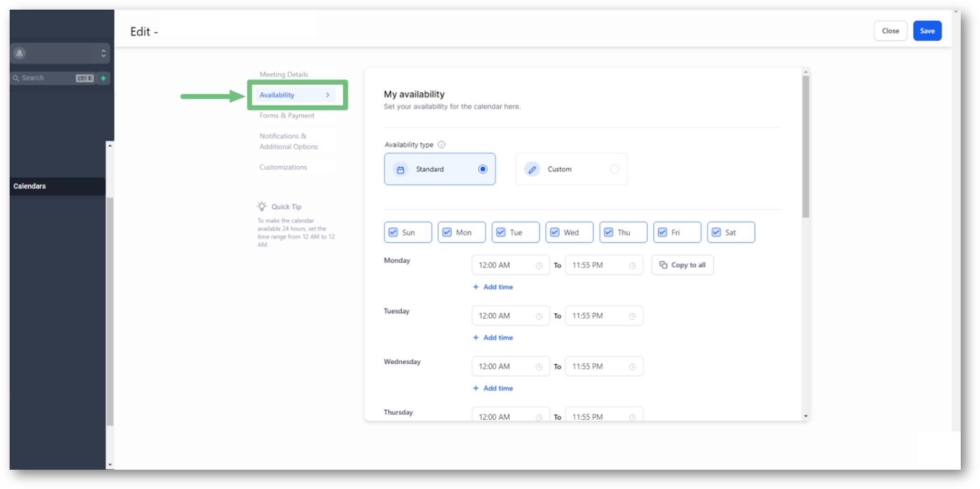
Task: Click the ctrl K shortcut badge
Action: click(x=85, y=78)
